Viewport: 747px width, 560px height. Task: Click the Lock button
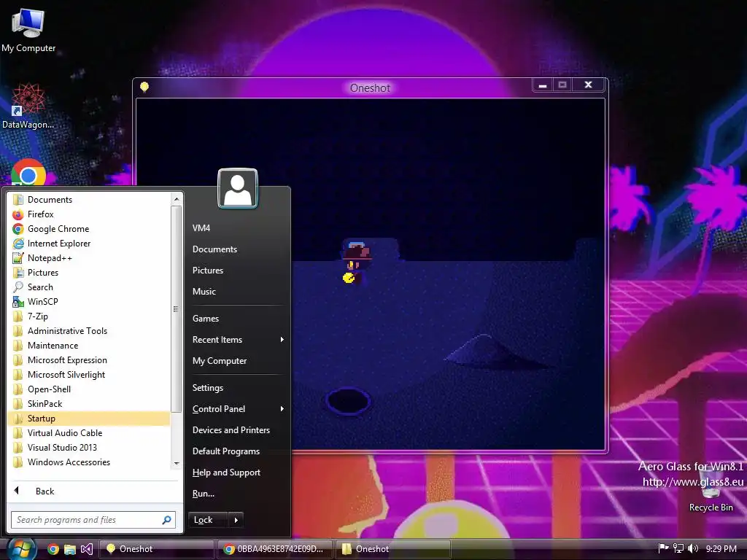(x=209, y=520)
